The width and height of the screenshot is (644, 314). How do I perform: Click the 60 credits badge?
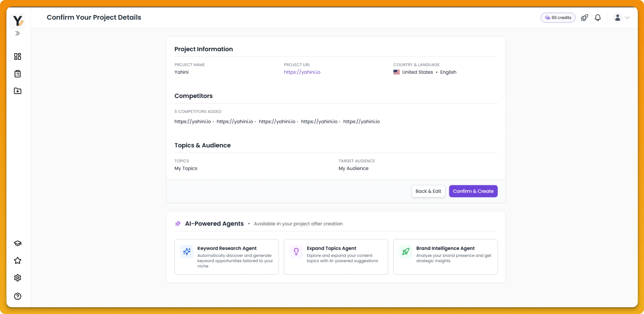pyautogui.click(x=558, y=18)
